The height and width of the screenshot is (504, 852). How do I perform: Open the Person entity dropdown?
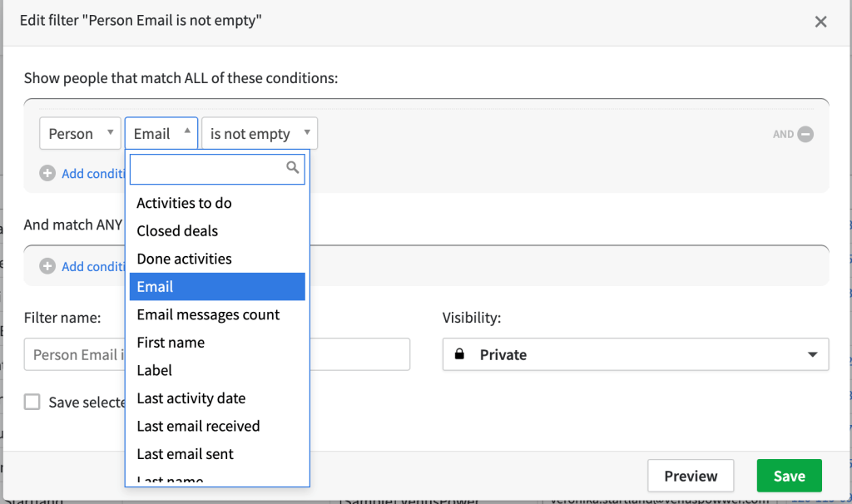pos(80,134)
